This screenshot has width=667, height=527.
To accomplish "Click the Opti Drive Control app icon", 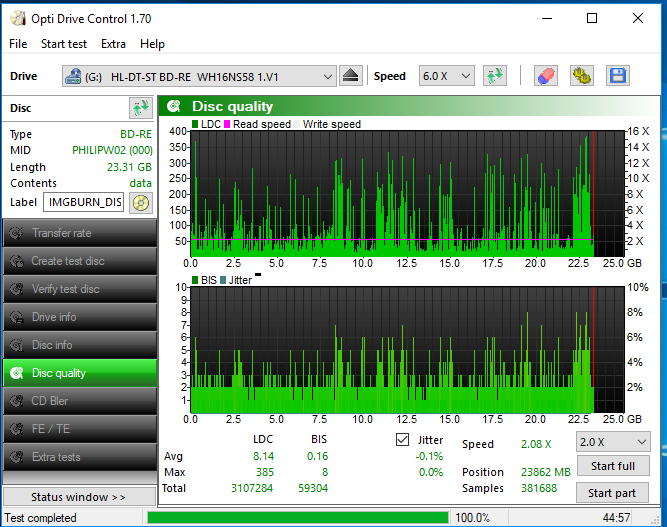I will 18,19.
